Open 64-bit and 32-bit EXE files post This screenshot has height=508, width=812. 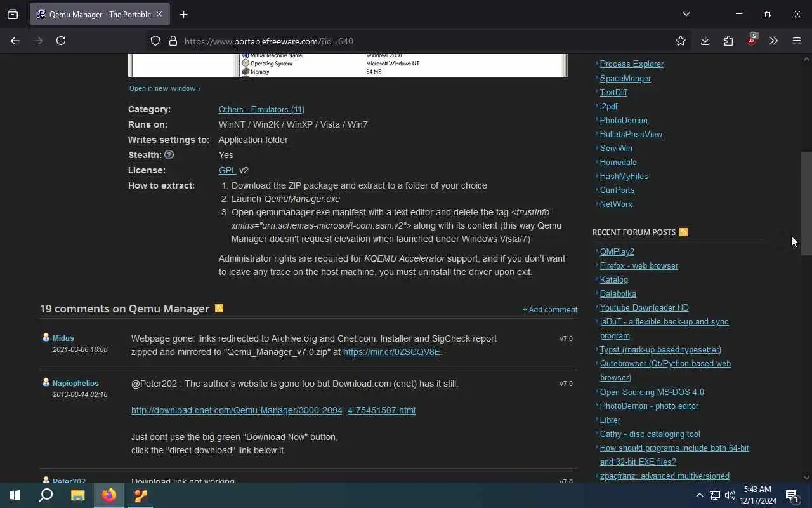tap(674, 455)
